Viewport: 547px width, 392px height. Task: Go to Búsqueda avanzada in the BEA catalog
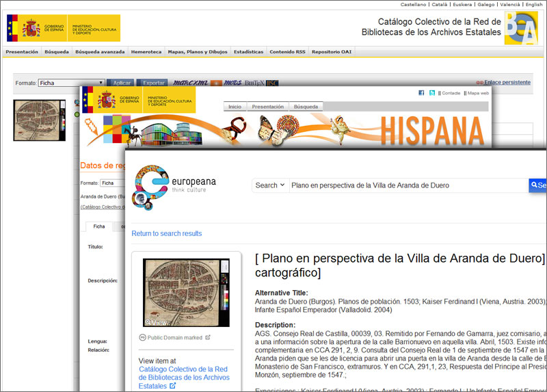pos(100,52)
